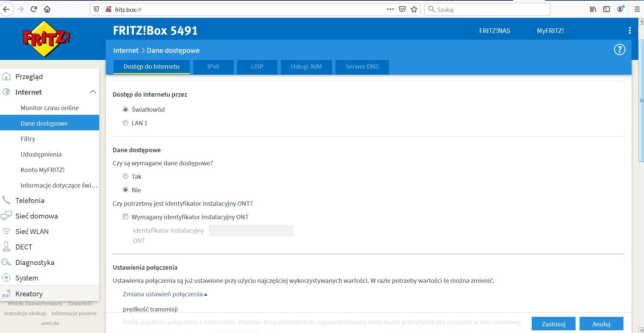The width and height of the screenshot is (644, 333).
Task: Collapse Zmiana ustawień połączenia section
Action: (x=165, y=294)
